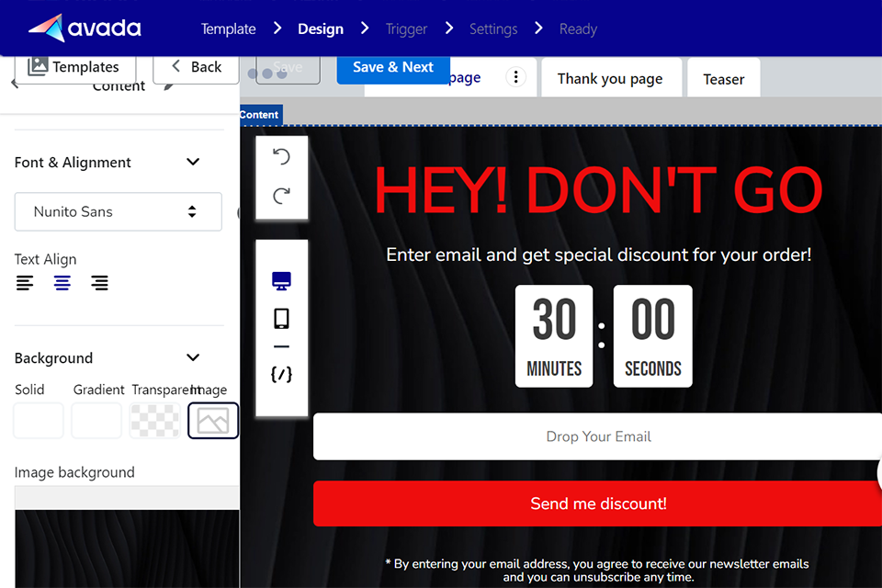This screenshot has height=588, width=882.
Task: Go to the Trigger step
Action: click(407, 28)
